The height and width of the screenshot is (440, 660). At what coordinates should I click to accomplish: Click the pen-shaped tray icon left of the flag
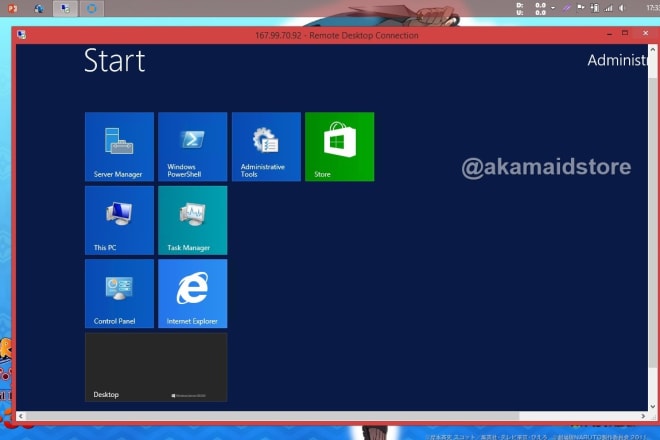coord(567,8)
